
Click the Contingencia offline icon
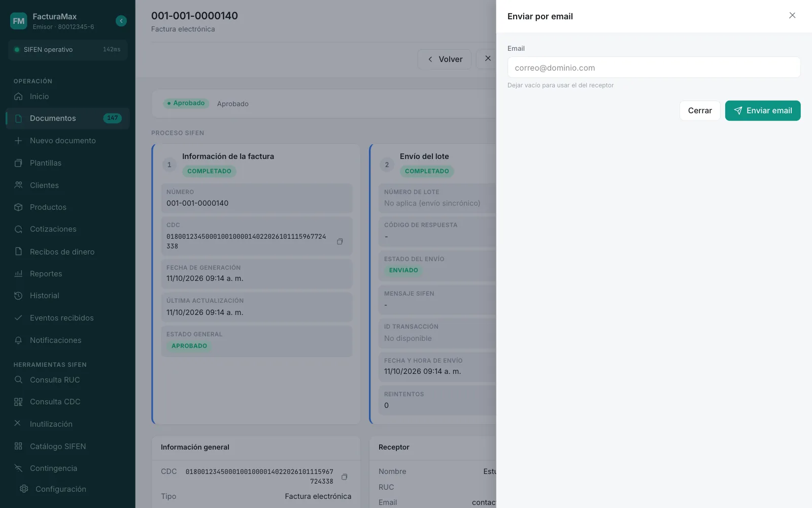click(18, 468)
